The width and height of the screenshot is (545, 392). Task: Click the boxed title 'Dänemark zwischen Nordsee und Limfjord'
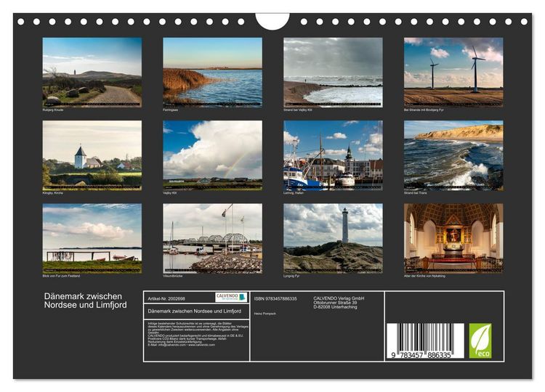[194, 311]
